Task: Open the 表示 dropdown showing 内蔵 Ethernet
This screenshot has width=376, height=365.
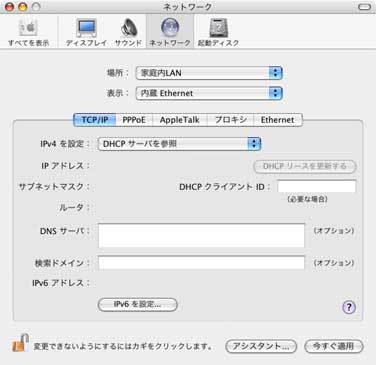Action: pyautogui.click(x=209, y=93)
